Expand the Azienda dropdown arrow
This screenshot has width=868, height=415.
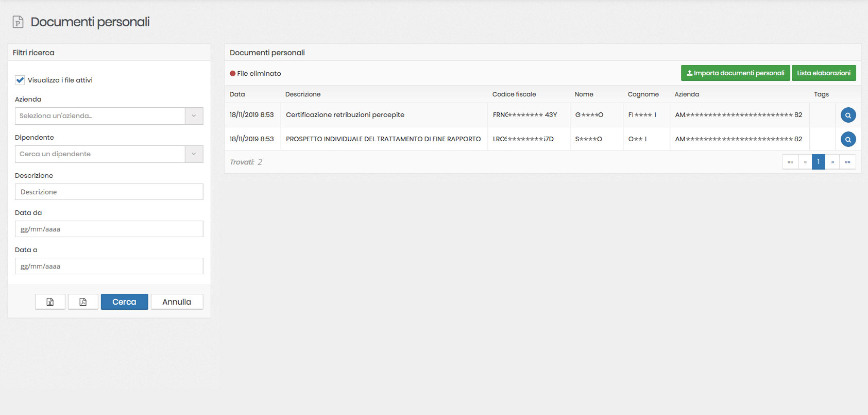194,116
